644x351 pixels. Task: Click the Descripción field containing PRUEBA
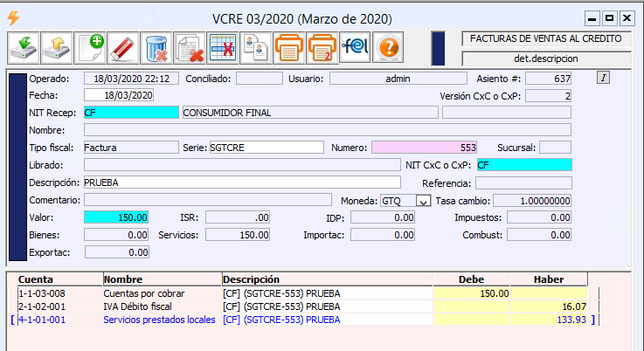[x=241, y=182]
